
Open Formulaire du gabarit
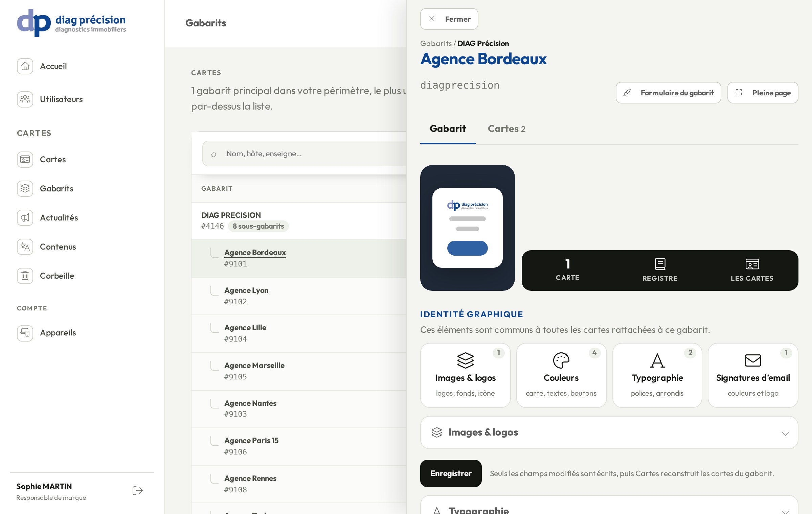point(668,93)
